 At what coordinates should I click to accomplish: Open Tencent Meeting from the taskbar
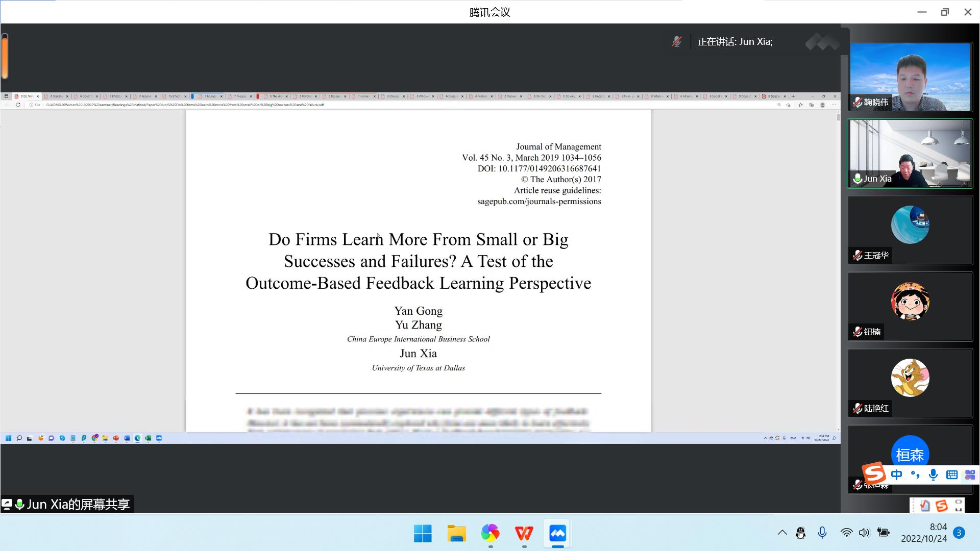(x=557, y=534)
